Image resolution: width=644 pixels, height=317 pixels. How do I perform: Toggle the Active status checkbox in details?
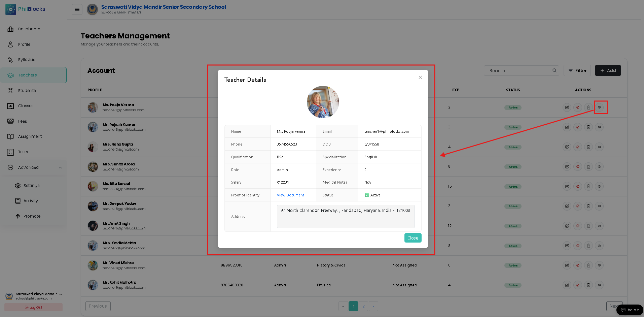click(x=367, y=195)
